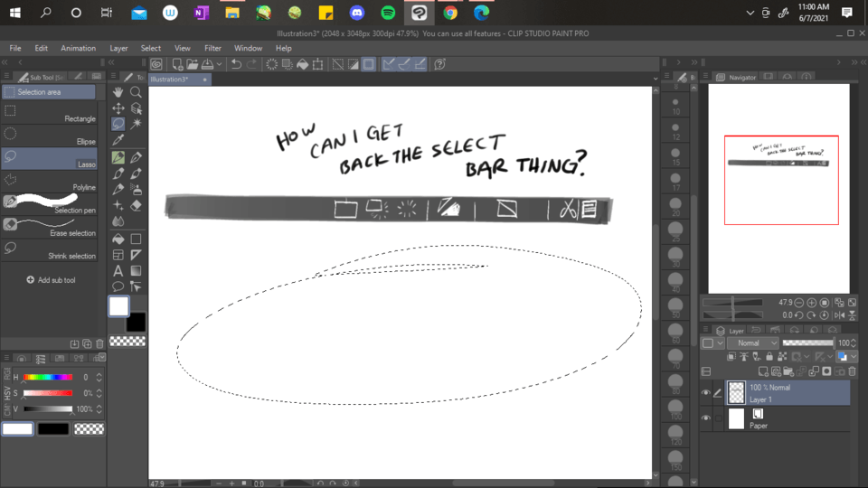
Task: Click the hue slider in color panel
Action: pos(48,377)
